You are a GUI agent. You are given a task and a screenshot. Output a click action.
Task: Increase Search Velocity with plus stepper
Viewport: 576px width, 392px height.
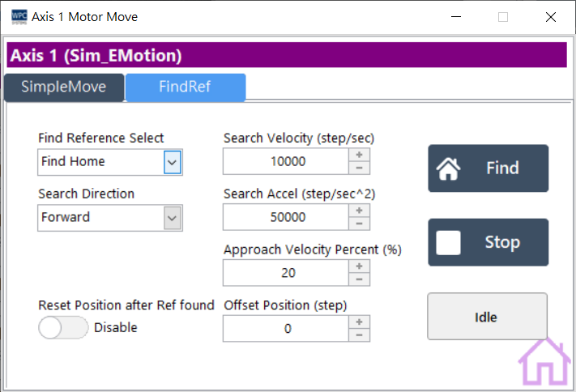359,155
